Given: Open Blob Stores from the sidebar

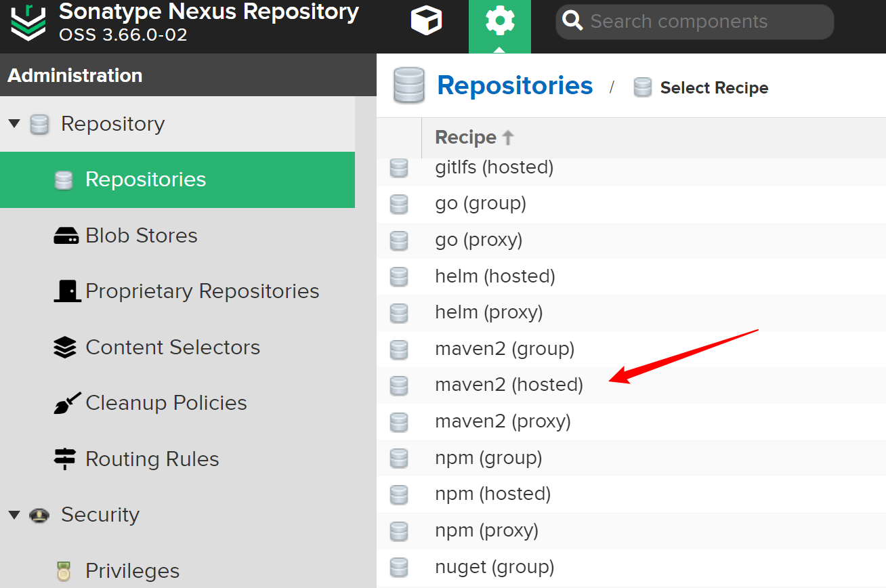Looking at the screenshot, I should click(142, 235).
